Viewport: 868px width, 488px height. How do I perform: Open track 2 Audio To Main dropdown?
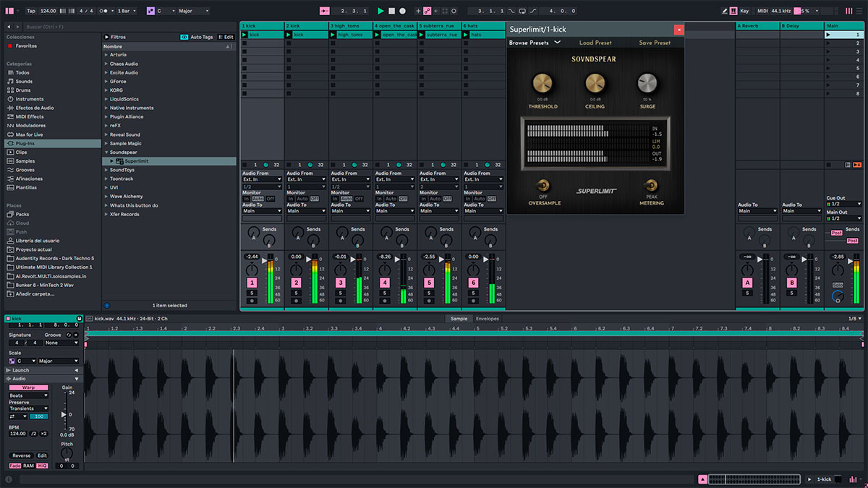307,211
